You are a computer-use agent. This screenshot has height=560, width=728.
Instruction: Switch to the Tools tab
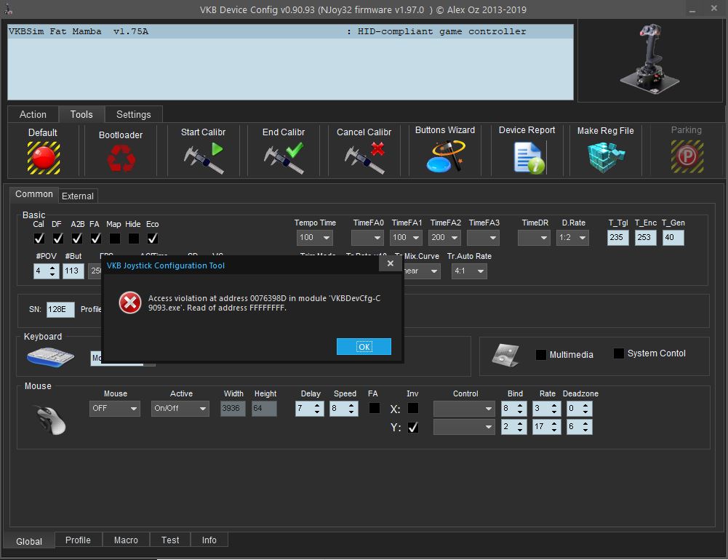[81, 114]
